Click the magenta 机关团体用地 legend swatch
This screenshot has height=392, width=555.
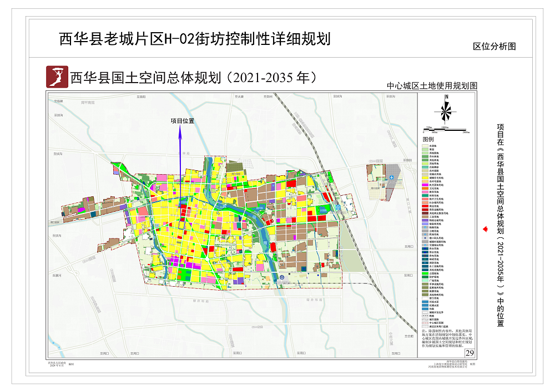(x=426, y=185)
